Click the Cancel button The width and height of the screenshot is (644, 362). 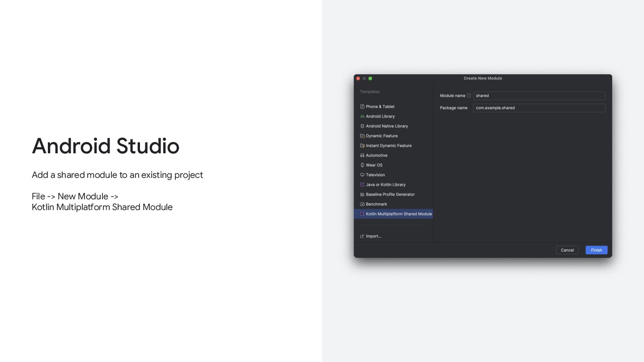567,250
